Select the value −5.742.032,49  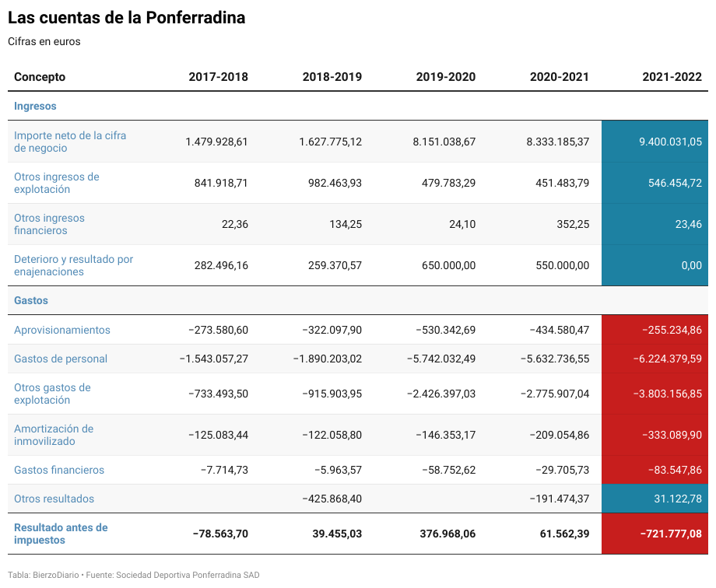[x=441, y=359]
